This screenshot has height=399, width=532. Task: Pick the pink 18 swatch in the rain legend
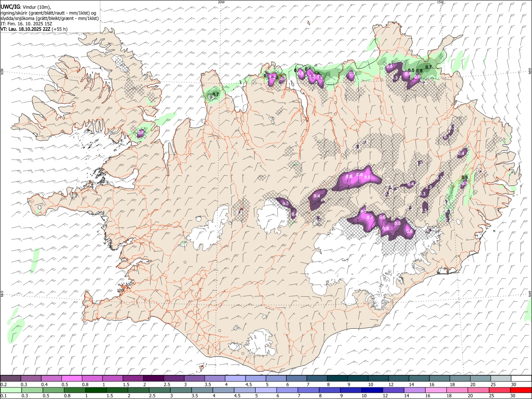457,390
